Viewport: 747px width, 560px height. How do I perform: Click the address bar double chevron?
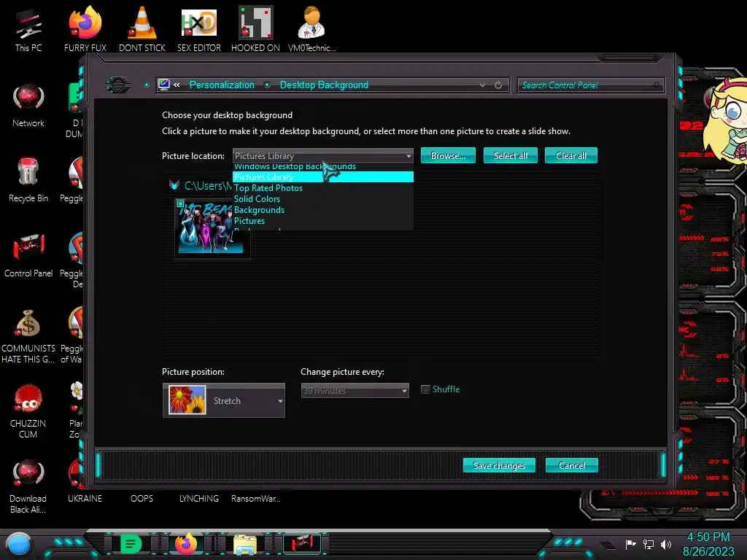click(x=177, y=85)
